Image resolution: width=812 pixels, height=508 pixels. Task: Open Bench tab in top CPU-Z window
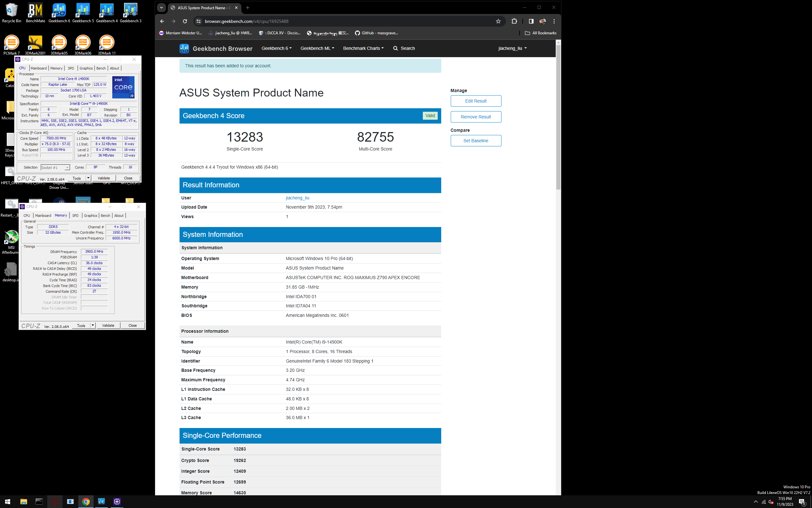101,68
